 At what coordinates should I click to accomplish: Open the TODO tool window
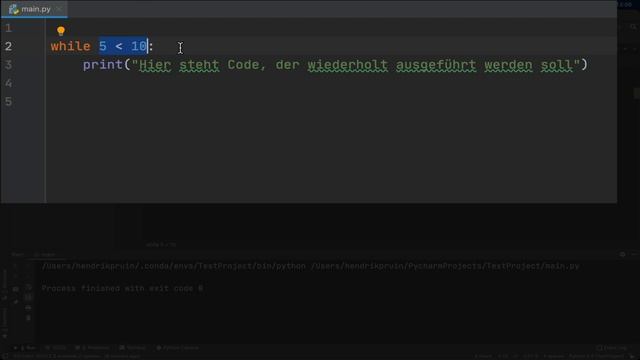pyautogui.click(x=56, y=348)
